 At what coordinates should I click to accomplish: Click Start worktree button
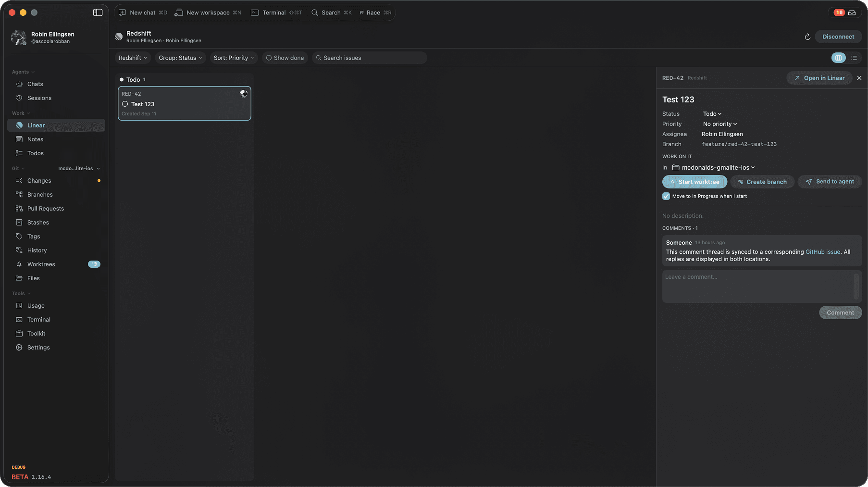pyautogui.click(x=694, y=182)
